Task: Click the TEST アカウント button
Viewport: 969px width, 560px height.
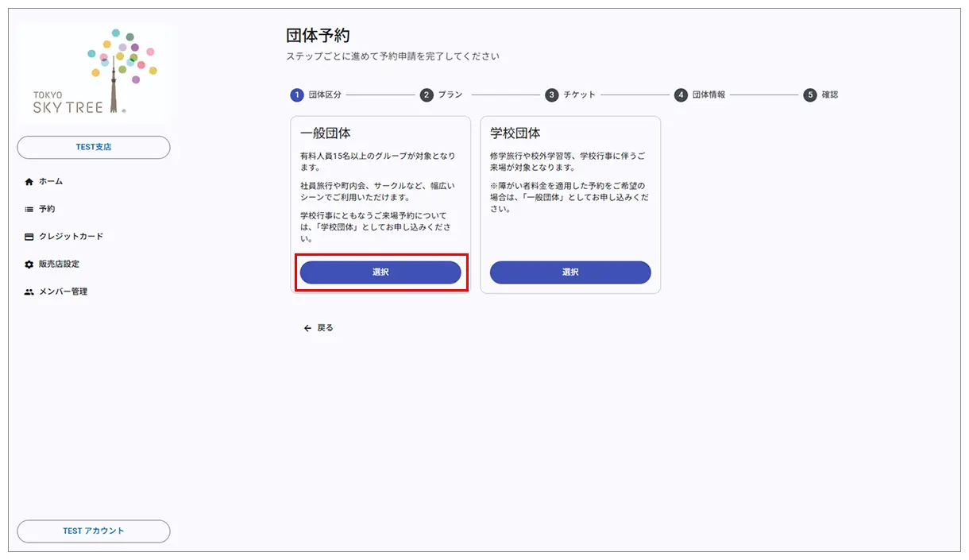Action: (93, 531)
